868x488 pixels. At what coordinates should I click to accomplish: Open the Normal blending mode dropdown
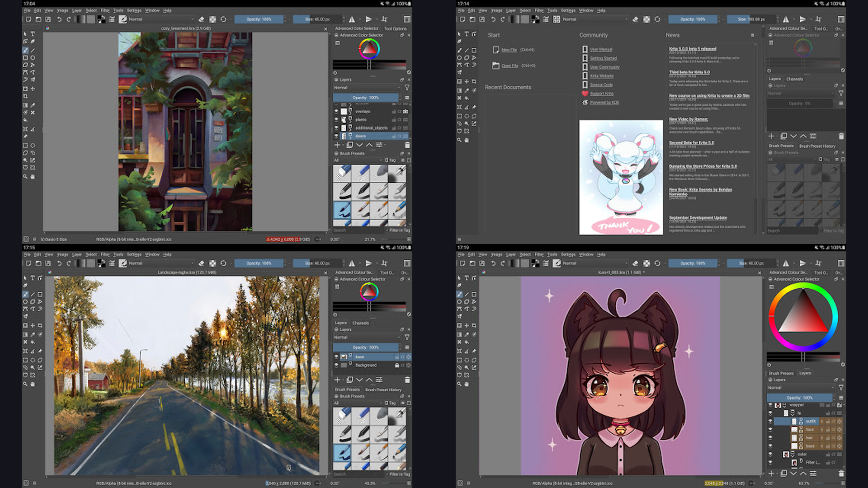click(x=366, y=88)
